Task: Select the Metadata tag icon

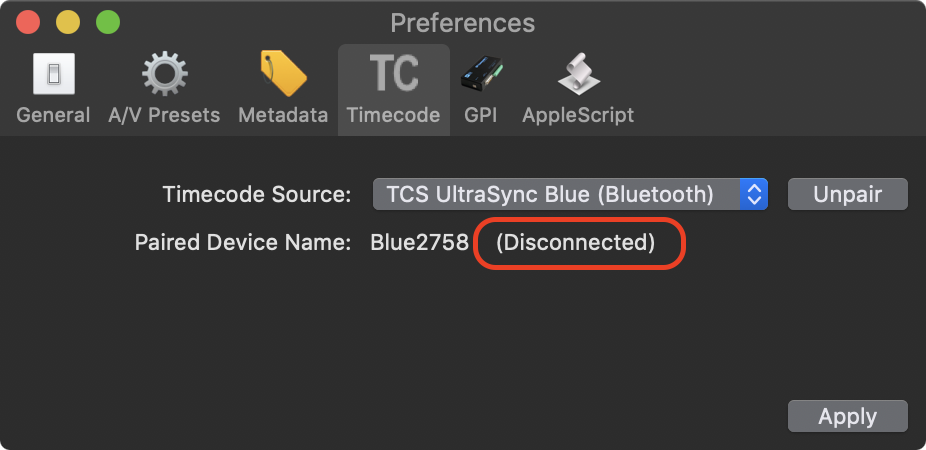Action: (283, 74)
